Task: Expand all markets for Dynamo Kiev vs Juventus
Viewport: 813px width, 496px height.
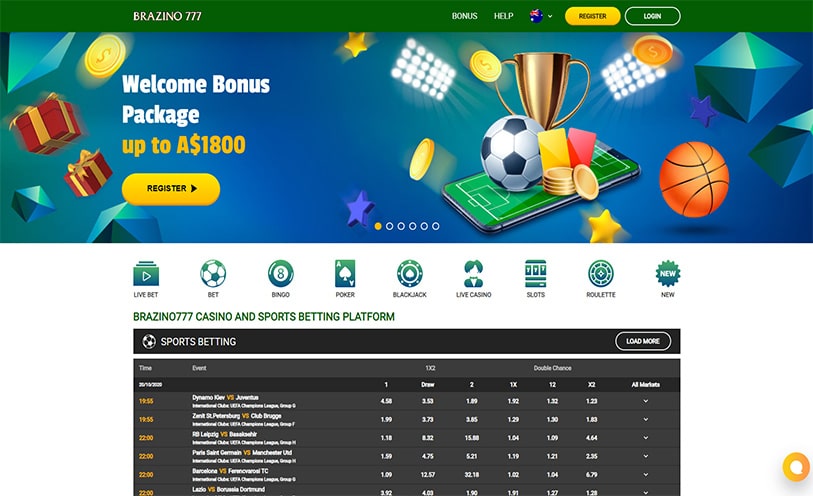Action: [x=646, y=401]
